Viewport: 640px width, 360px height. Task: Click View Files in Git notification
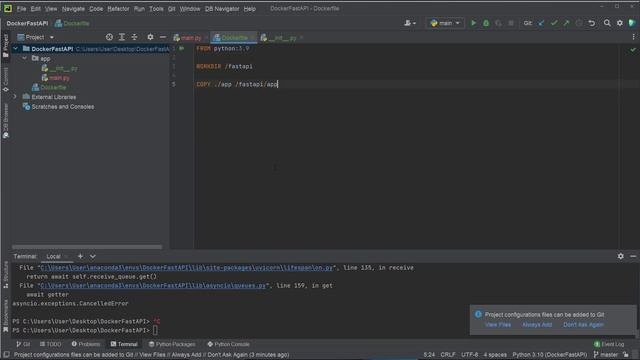click(x=498, y=325)
